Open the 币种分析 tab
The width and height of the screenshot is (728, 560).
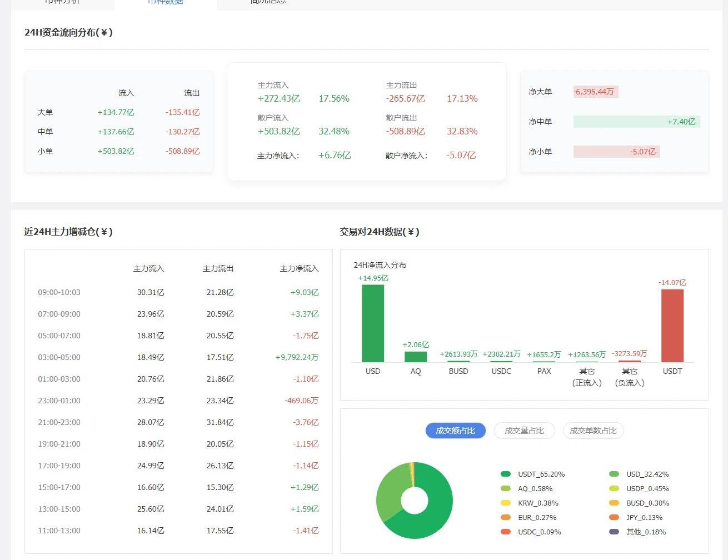pos(62,3)
